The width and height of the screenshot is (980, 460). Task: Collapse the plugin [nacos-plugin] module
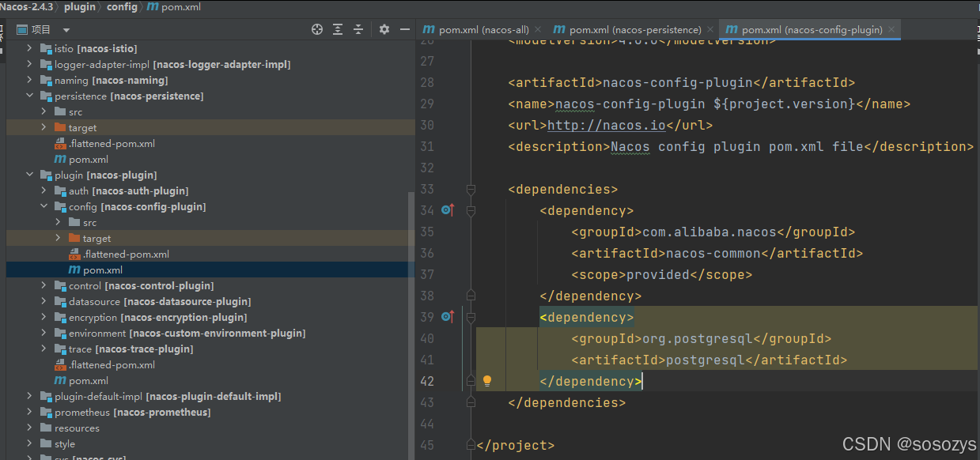(30, 175)
